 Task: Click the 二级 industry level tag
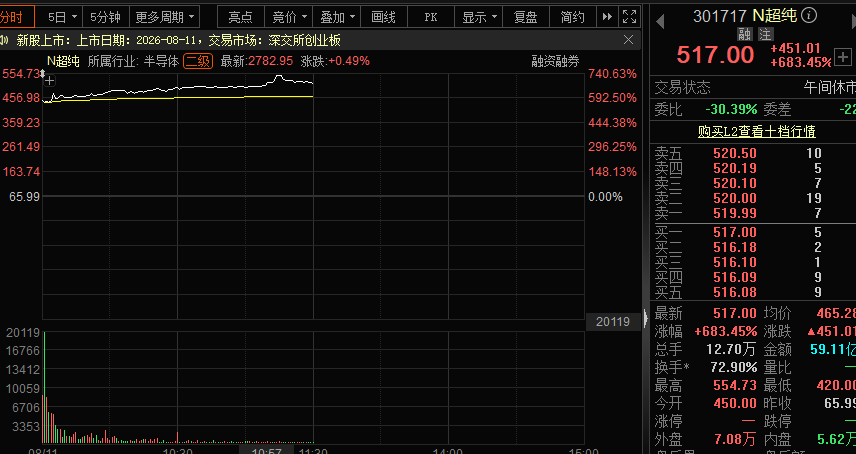tap(198, 61)
